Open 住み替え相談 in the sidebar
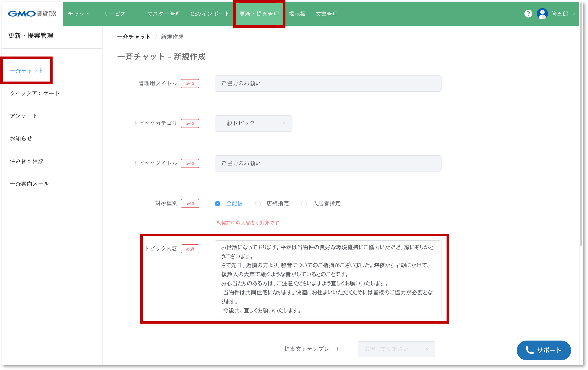Screen dimensions: 588x370 pos(27,161)
